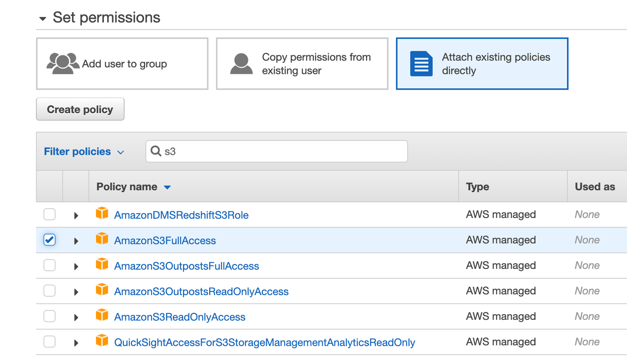Screen dimensions: 627x364
Task: Sort by Policy name column arrow
Action: tap(167, 187)
